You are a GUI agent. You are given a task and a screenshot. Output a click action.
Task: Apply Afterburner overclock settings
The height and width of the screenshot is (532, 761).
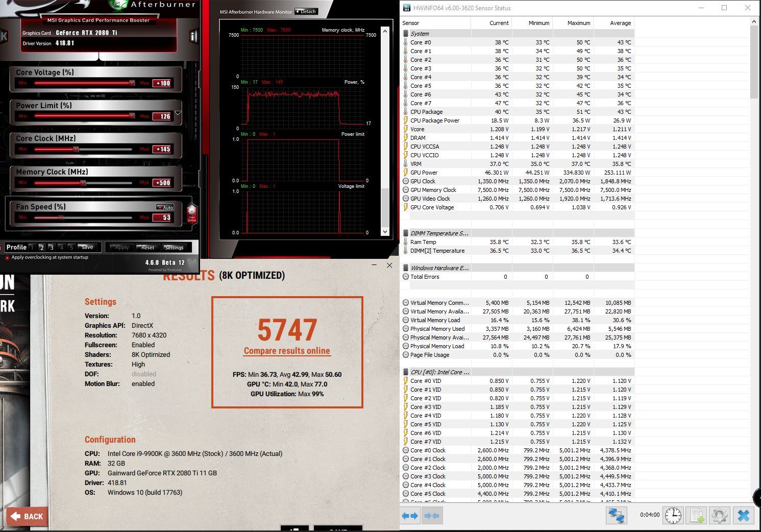tap(121, 248)
